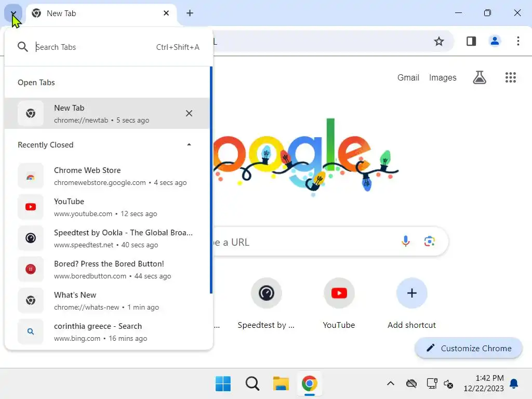
Task: Select the New Tab browser tab
Action: pos(101,14)
